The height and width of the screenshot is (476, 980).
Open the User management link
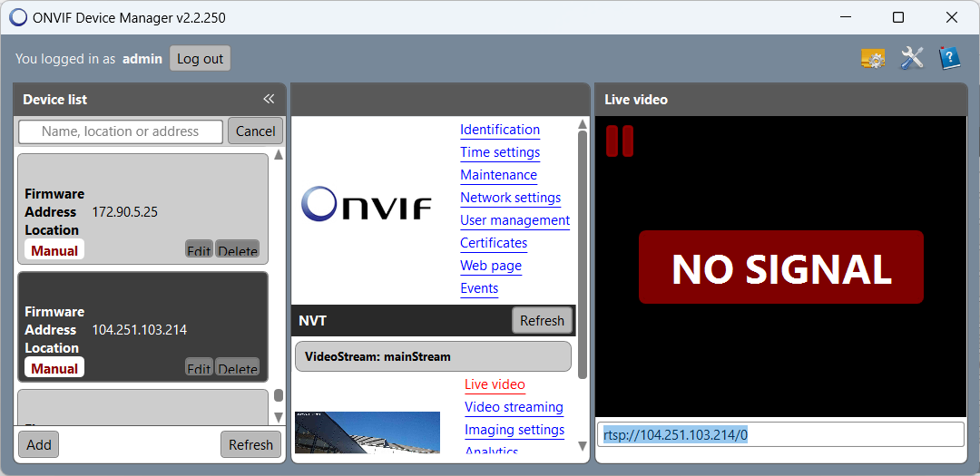click(514, 220)
